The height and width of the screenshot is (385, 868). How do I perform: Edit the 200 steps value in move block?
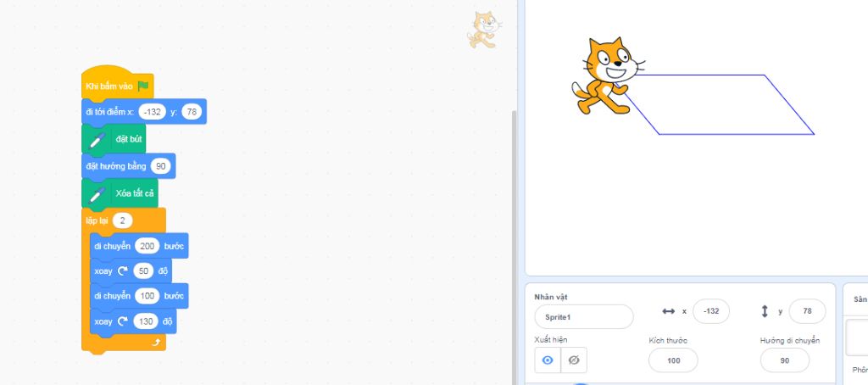[x=147, y=246]
